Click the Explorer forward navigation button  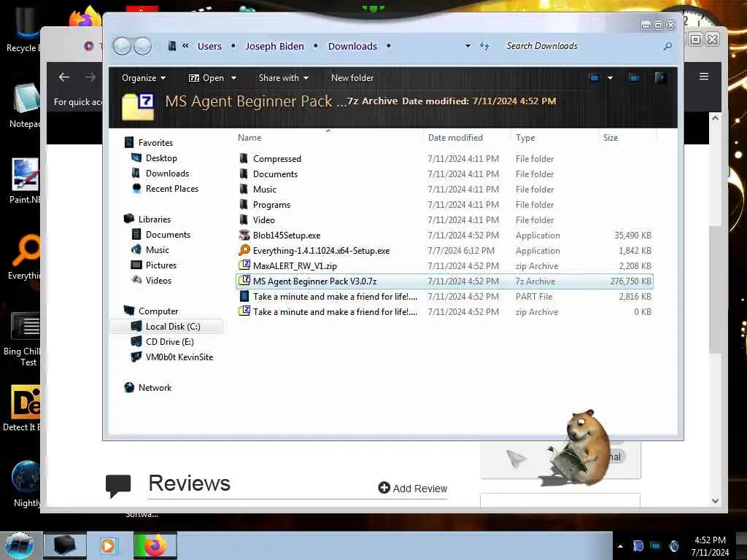(x=142, y=46)
